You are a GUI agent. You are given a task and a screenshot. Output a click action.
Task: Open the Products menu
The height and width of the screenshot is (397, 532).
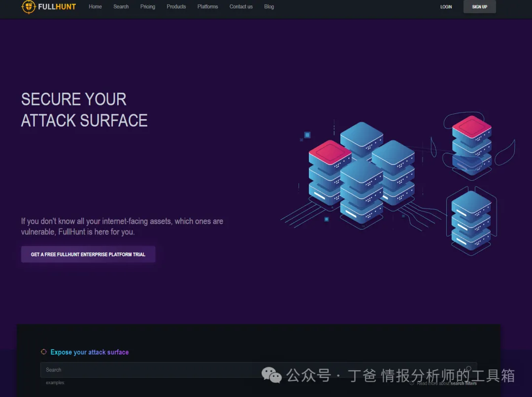(x=176, y=6)
